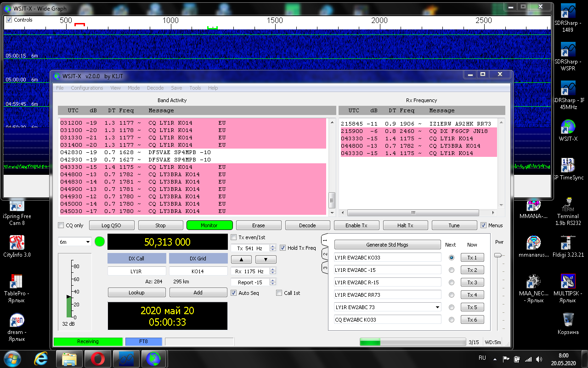
Task: Expand the 6m band dropdown
Action: click(88, 242)
